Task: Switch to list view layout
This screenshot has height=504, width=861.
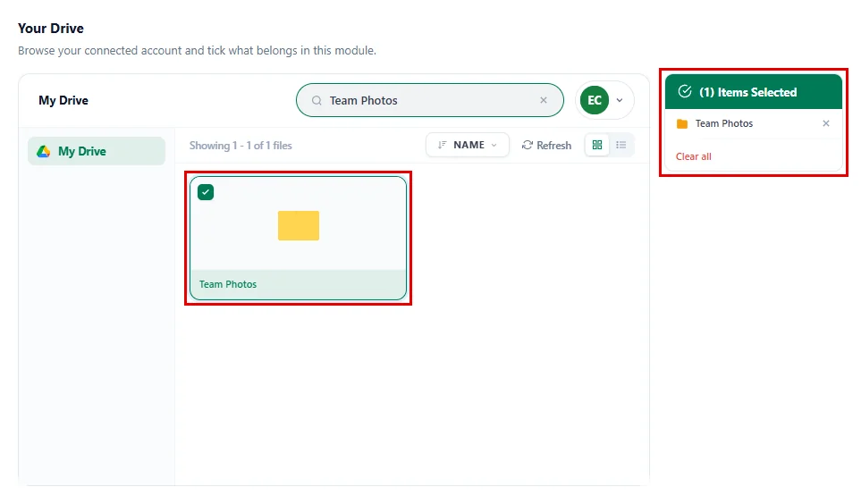Action: [621, 145]
